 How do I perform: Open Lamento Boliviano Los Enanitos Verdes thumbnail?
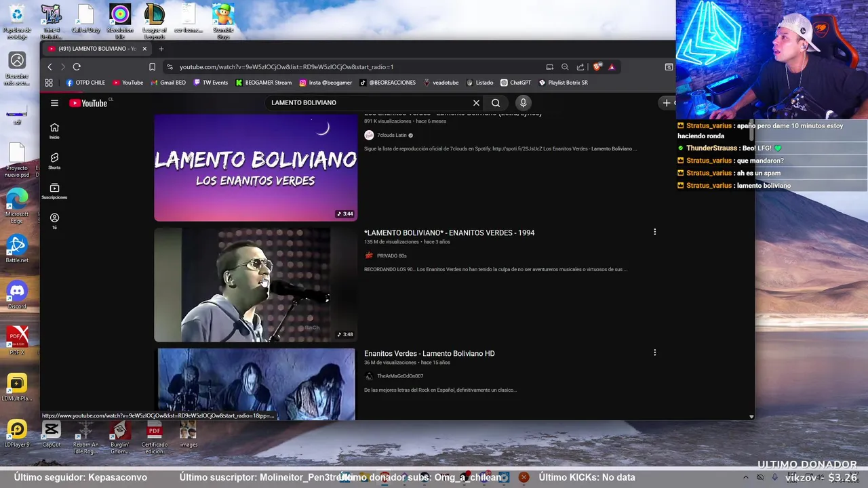[x=256, y=167]
